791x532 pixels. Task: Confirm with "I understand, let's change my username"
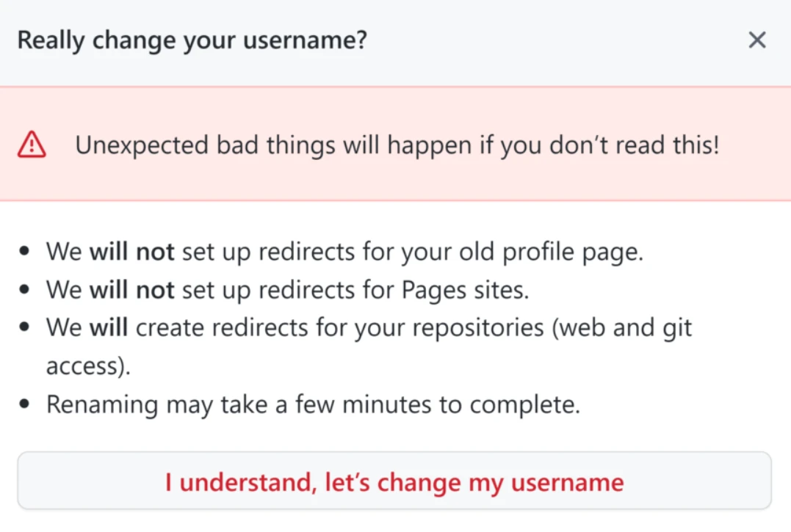[394, 482]
